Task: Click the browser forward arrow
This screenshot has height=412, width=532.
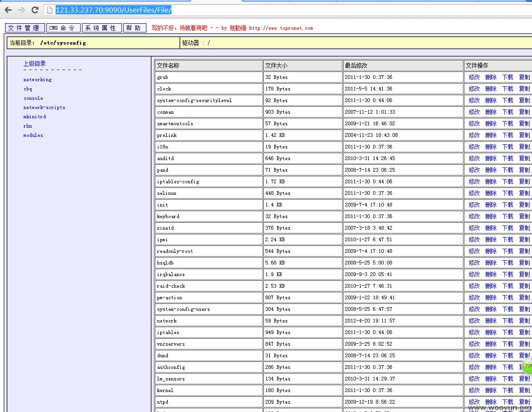Action: [x=21, y=10]
